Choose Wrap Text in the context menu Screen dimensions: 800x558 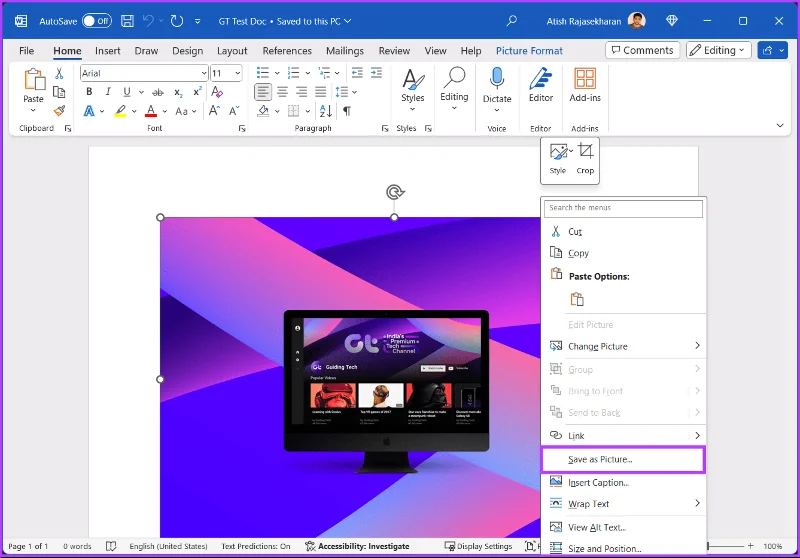click(623, 504)
